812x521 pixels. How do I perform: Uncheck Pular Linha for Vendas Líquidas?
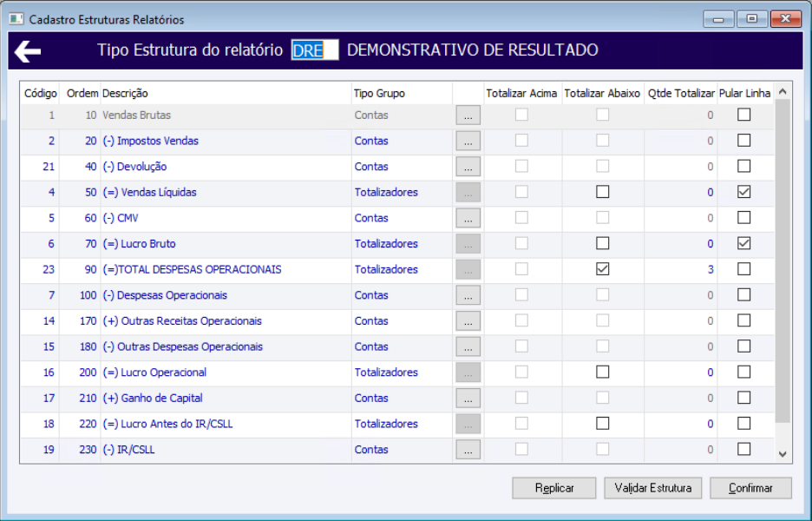tap(743, 192)
